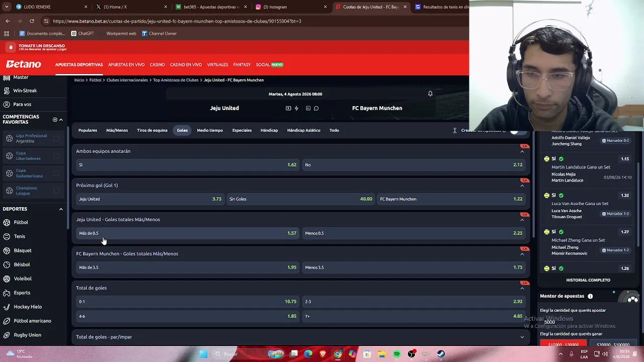Collapse the Competencias Favoritas section
This screenshot has width=644, height=362.
(x=61, y=120)
